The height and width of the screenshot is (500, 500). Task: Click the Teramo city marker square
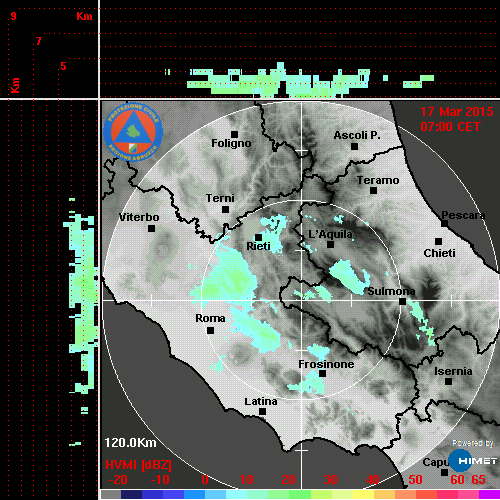pyautogui.click(x=373, y=191)
